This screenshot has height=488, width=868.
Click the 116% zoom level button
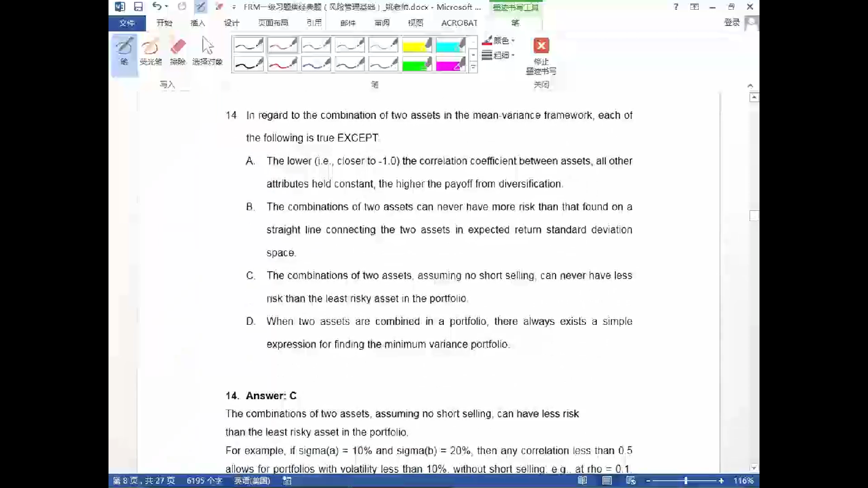[743, 480]
